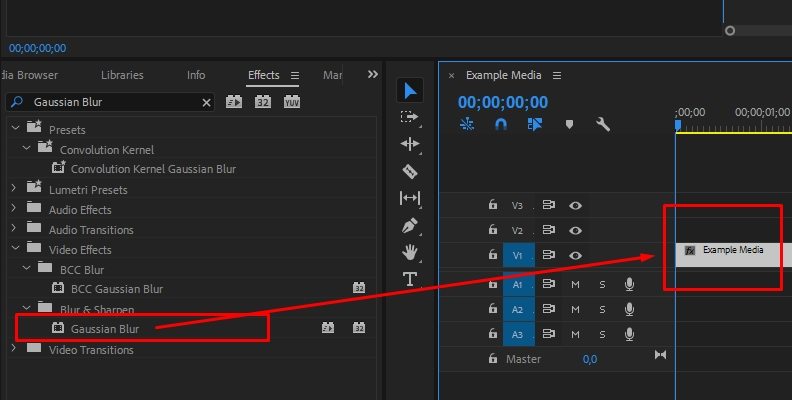This screenshot has width=792, height=400.
Task: Toggle sync lock for V2
Action: (549, 230)
